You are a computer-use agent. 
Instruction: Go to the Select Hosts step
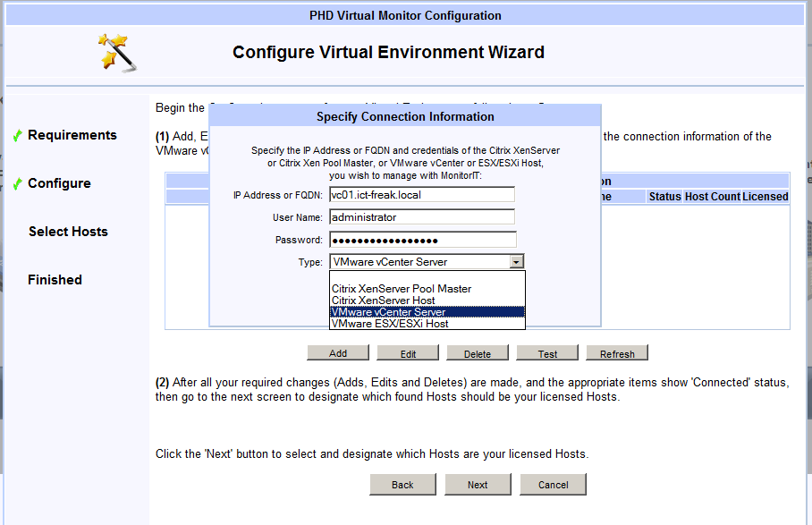[x=68, y=232]
